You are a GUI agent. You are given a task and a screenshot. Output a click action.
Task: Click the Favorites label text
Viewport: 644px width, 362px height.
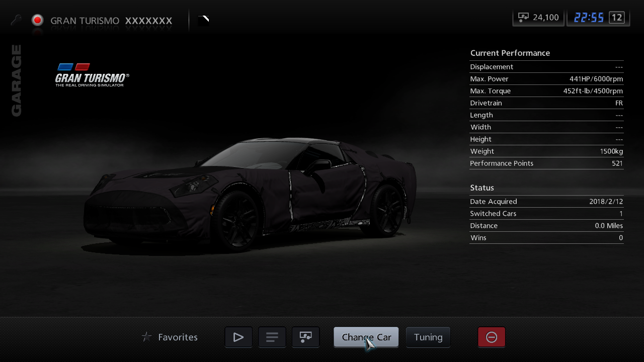(178, 337)
